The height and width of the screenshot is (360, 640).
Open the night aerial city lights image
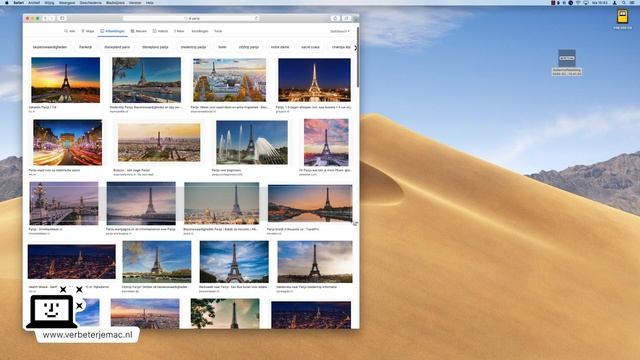72,262
